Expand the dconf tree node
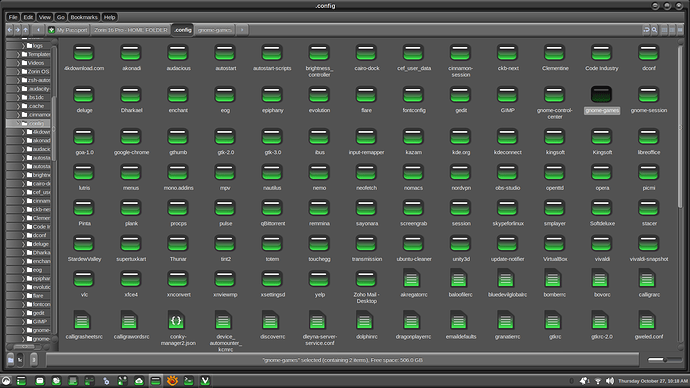This screenshot has height=388, width=690. 23,235
